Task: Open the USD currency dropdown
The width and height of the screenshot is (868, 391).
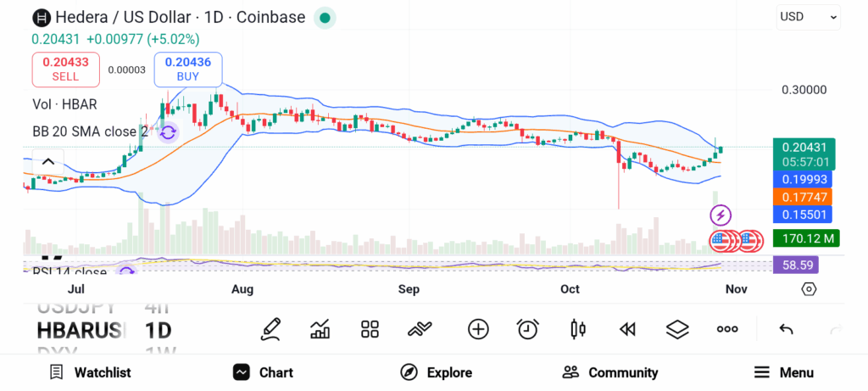Action: 809,16
